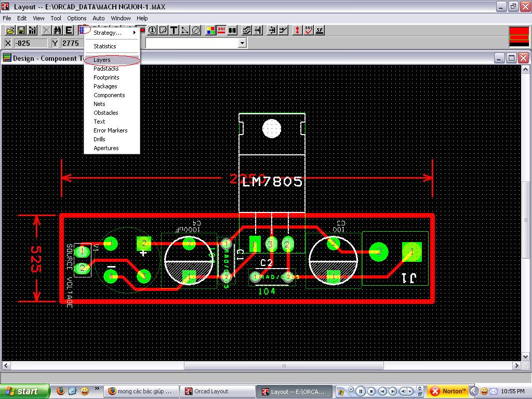The width and height of the screenshot is (532, 399).
Task: Toggle the Online DRC icon
Action: 221,31
